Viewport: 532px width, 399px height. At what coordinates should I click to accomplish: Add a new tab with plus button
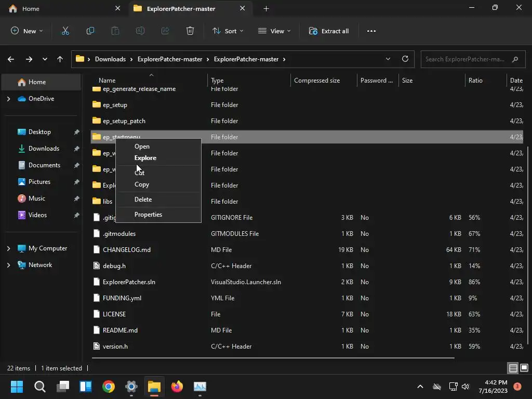pyautogui.click(x=267, y=8)
